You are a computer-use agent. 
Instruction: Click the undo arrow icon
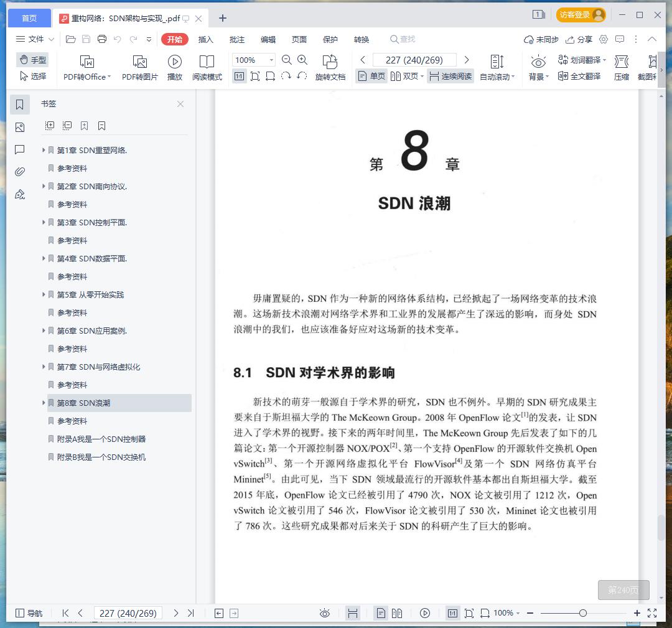click(x=118, y=39)
